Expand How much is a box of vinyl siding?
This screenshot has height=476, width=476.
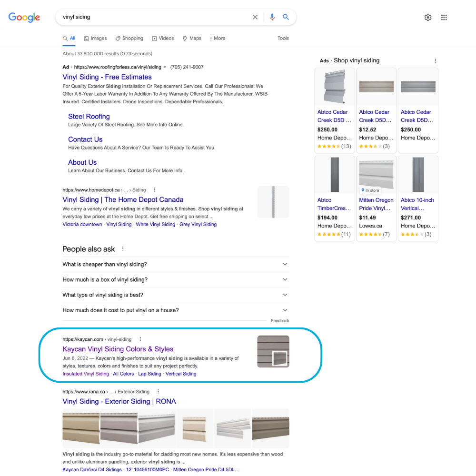tap(176, 279)
